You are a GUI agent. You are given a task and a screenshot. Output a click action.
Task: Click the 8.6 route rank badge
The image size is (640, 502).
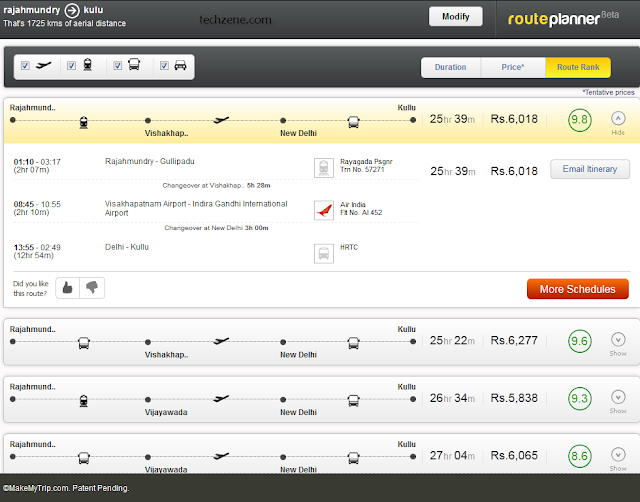pos(580,456)
